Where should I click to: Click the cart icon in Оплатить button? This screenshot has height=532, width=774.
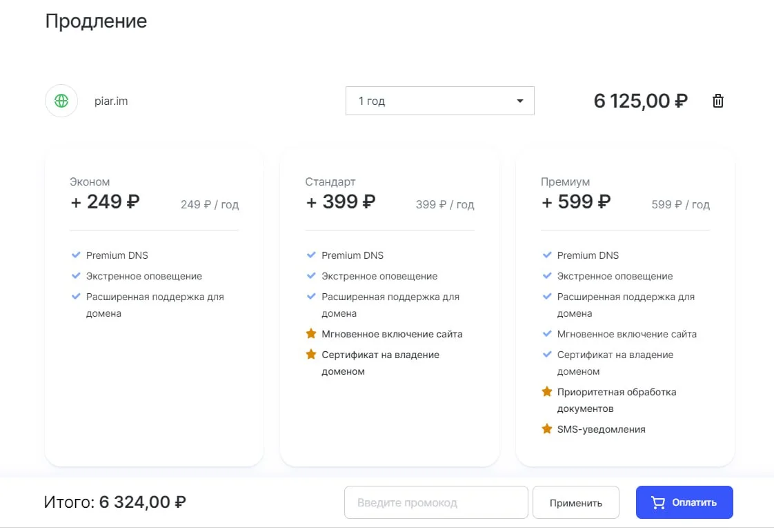658,502
